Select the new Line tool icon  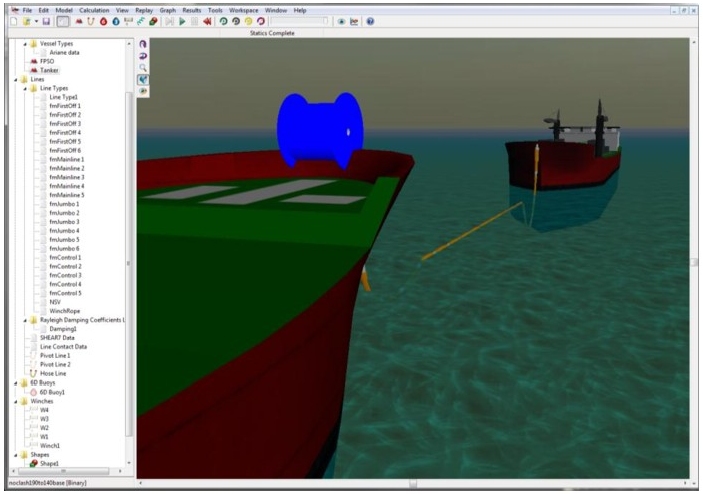click(91, 22)
